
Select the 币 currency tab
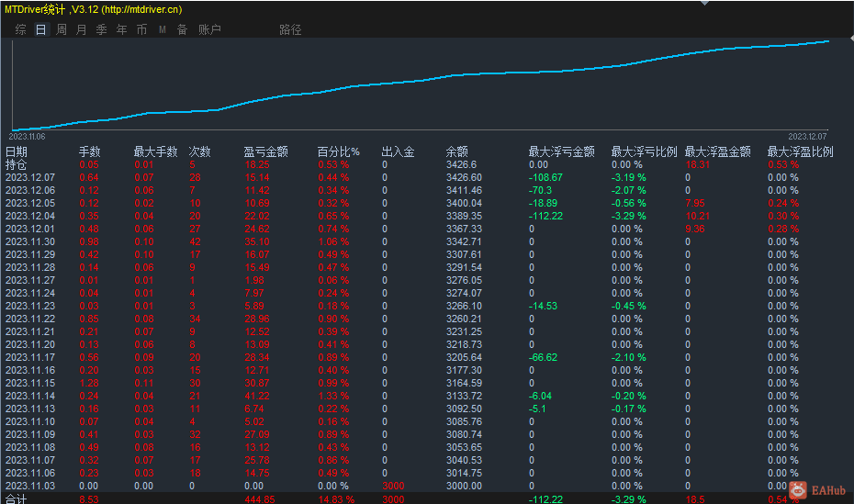(141, 29)
